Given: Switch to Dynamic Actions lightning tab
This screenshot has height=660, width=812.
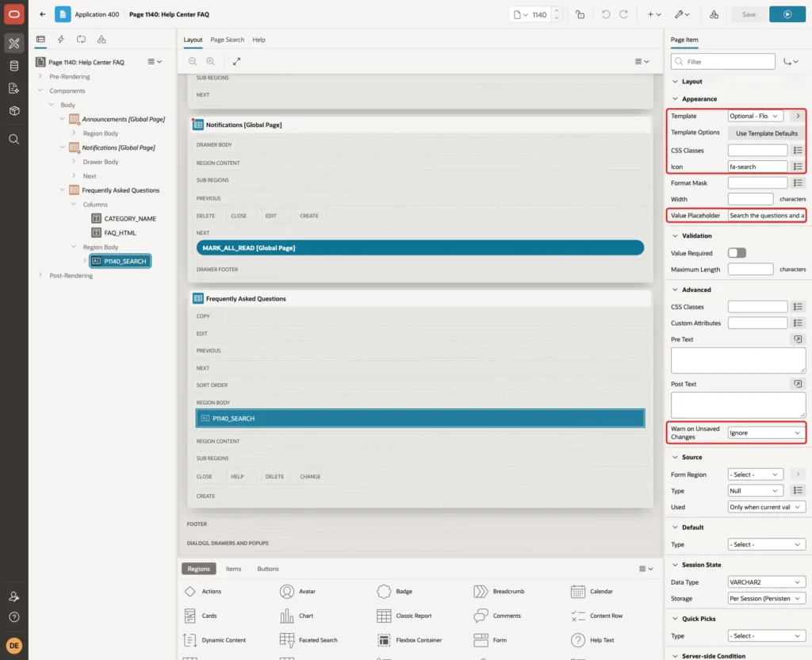Looking at the screenshot, I should [60, 40].
